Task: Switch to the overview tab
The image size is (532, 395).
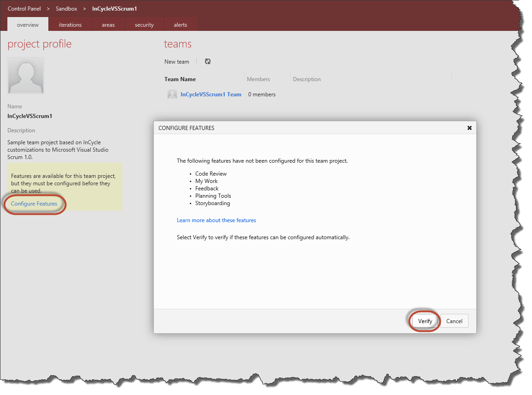Action: 28,25
